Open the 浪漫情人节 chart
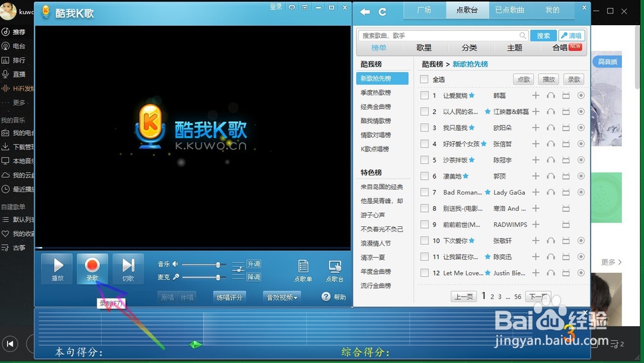 coord(376,243)
